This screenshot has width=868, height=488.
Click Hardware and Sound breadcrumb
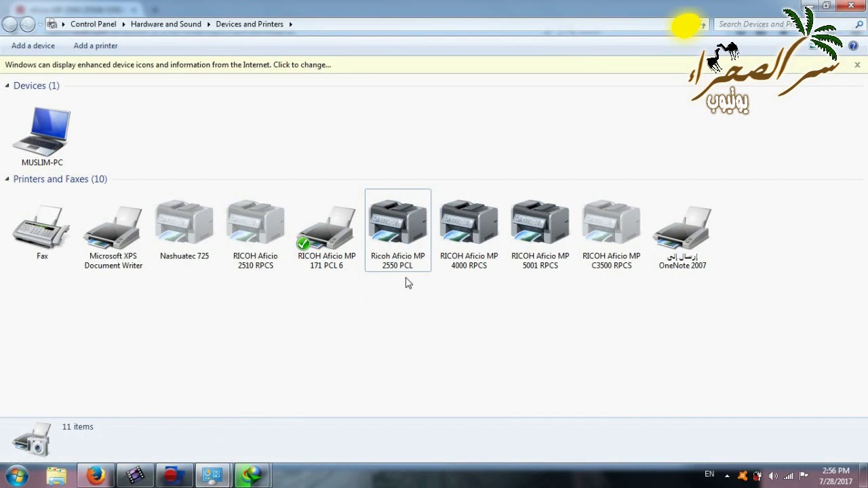[166, 24]
